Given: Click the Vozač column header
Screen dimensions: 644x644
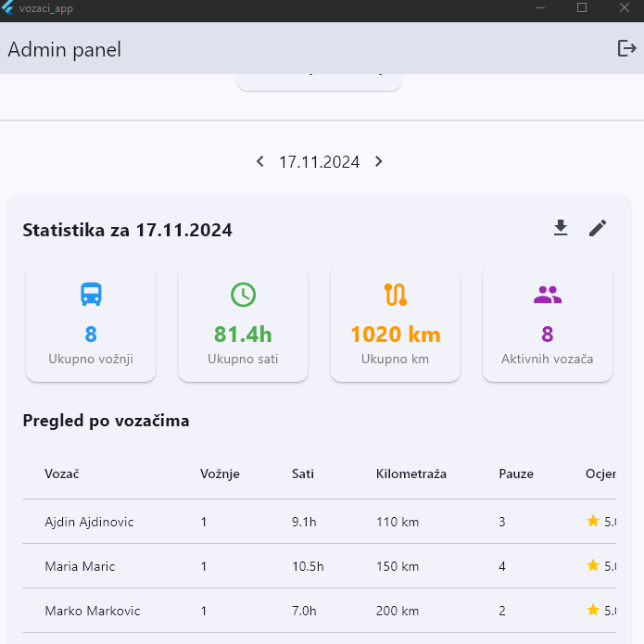Looking at the screenshot, I should [61, 474].
